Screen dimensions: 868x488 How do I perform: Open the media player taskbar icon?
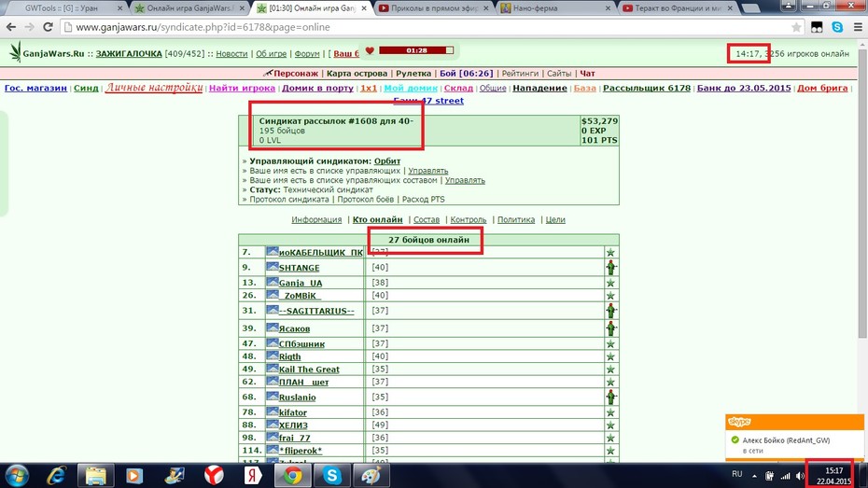click(134, 475)
